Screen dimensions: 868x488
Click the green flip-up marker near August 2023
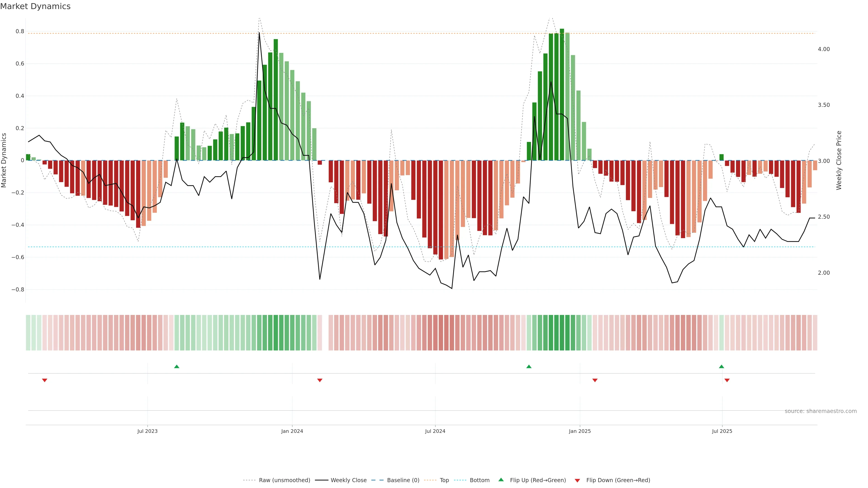click(177, 366)
